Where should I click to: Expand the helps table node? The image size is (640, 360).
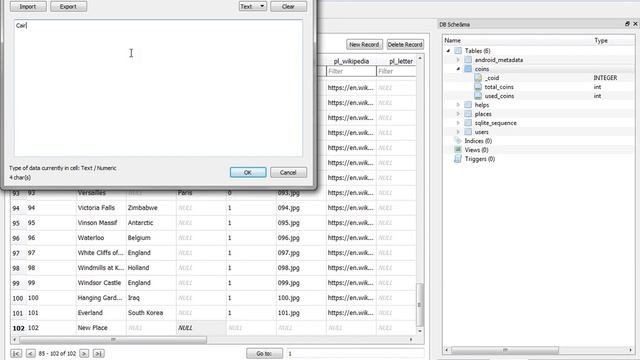click(x=458, y=104)
